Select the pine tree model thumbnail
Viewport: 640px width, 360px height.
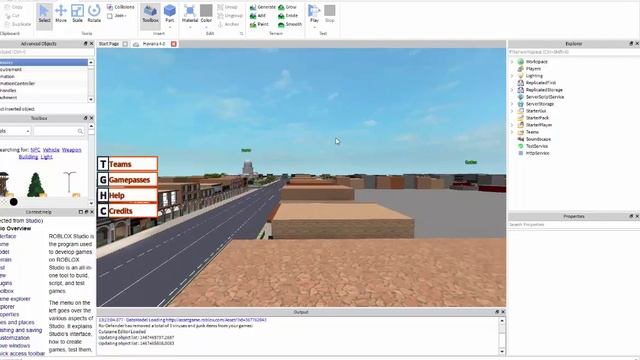click(36, 184)
